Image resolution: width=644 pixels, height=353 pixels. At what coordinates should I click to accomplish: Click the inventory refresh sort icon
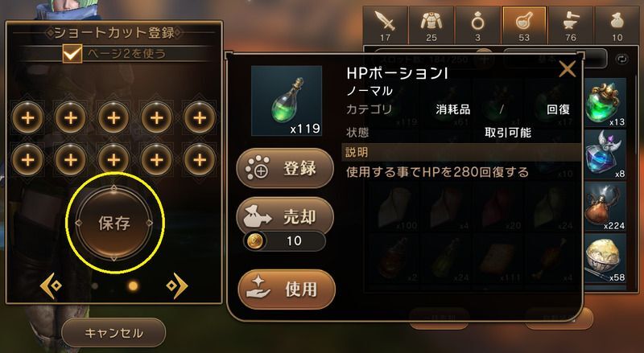coord(622,60)
